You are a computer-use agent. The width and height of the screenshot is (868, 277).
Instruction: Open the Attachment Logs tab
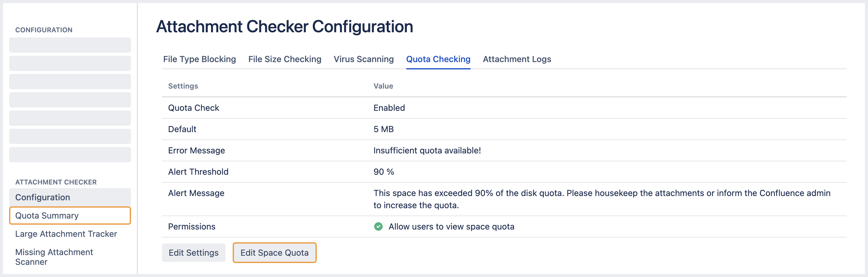point(517,59)
